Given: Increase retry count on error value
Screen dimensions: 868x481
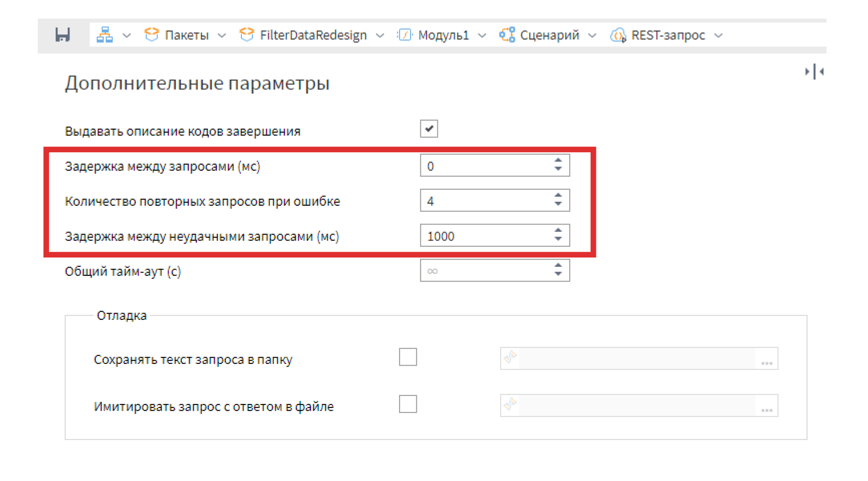Looking at the screenshot, I should 558,196.
